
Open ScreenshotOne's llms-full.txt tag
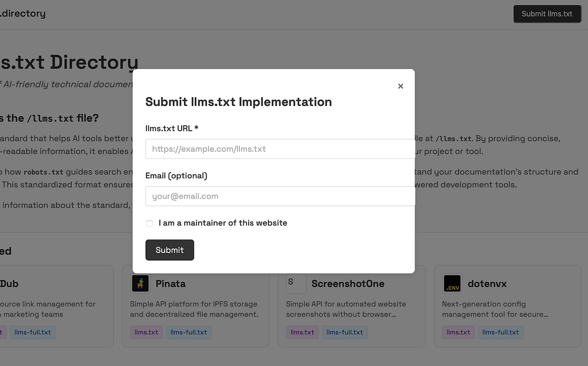pyautogui.click(x=345, y=332)
